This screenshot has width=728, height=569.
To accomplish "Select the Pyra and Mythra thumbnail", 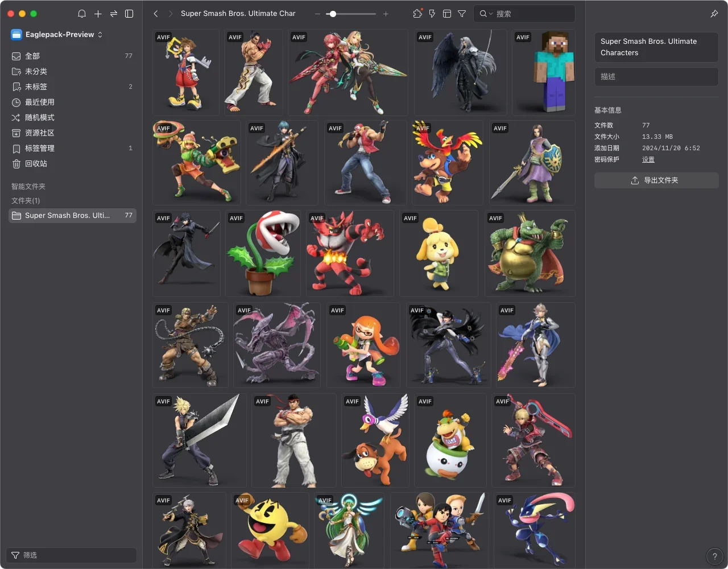I will click(x=348, y=72).
